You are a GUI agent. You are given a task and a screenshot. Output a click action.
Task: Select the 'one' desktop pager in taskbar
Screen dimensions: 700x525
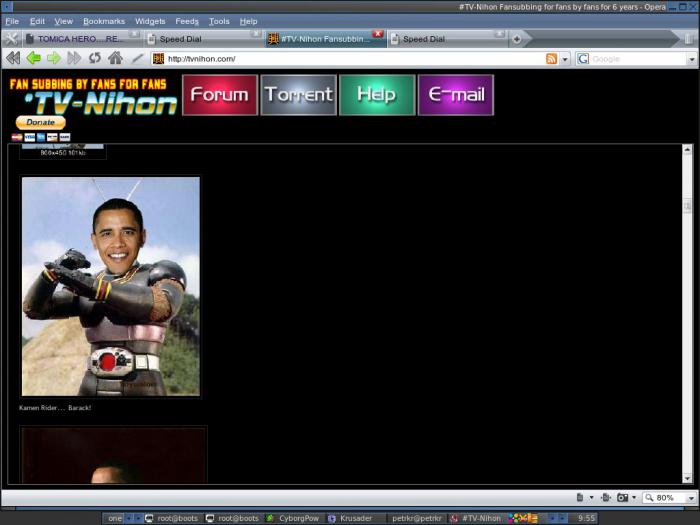click(115, 518)
